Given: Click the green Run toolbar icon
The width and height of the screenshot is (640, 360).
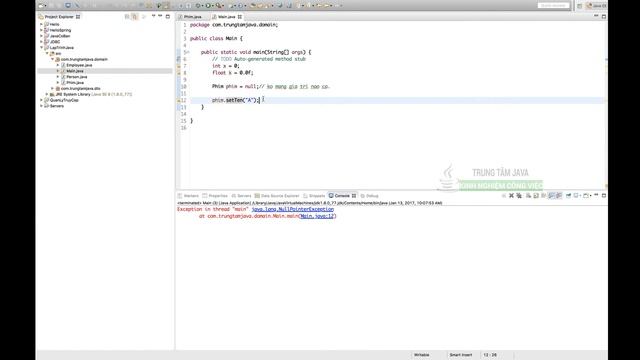Looking at the screenshot, I should point(208,6).
